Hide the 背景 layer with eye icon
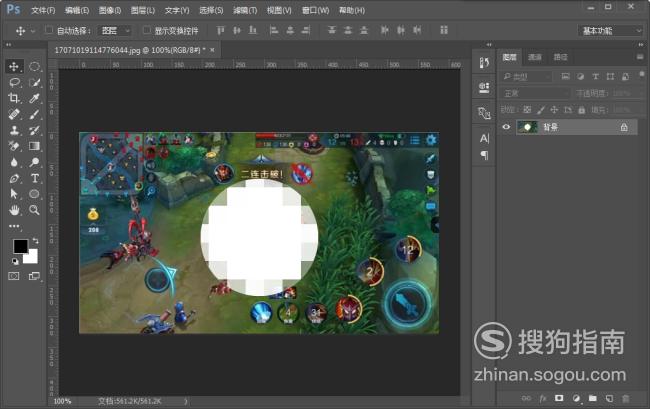The height and width of the screenshot is (409, 650). [506, 127]
